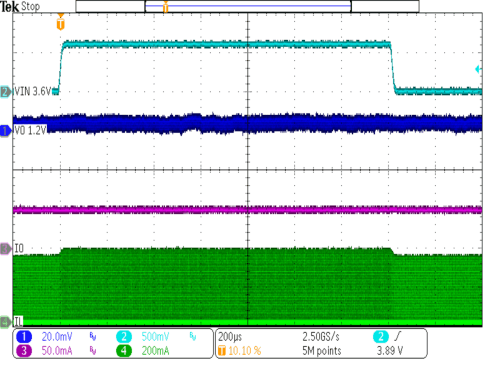Click the IO waveform label
500x375 pixels.
click(19, 248)
